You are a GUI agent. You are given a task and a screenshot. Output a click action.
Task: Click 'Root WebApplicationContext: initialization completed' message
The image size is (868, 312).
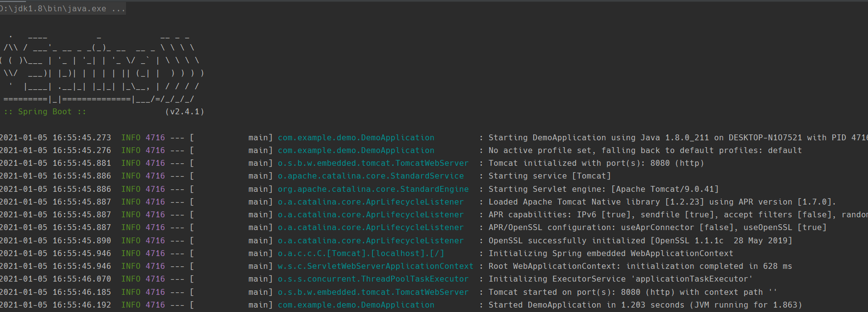[640, 266]
